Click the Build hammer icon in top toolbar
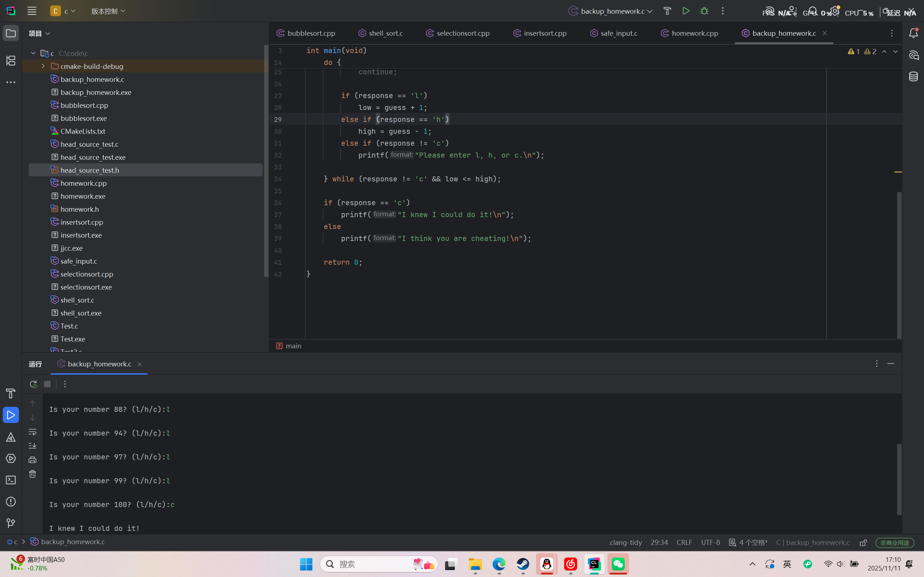The height and width of the screenshot is (577, 924). click(x=667, y=11)
